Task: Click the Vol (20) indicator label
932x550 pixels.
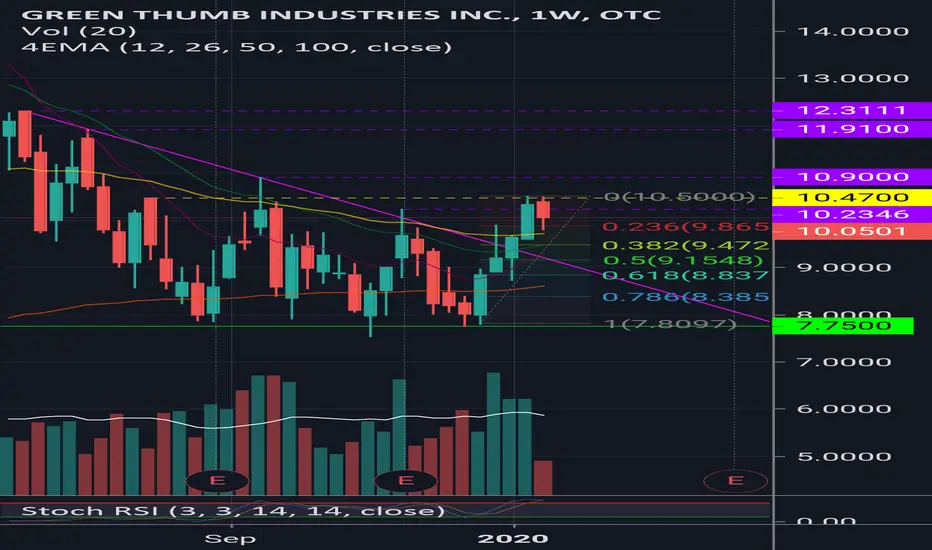Action: [x=79, y=31]
